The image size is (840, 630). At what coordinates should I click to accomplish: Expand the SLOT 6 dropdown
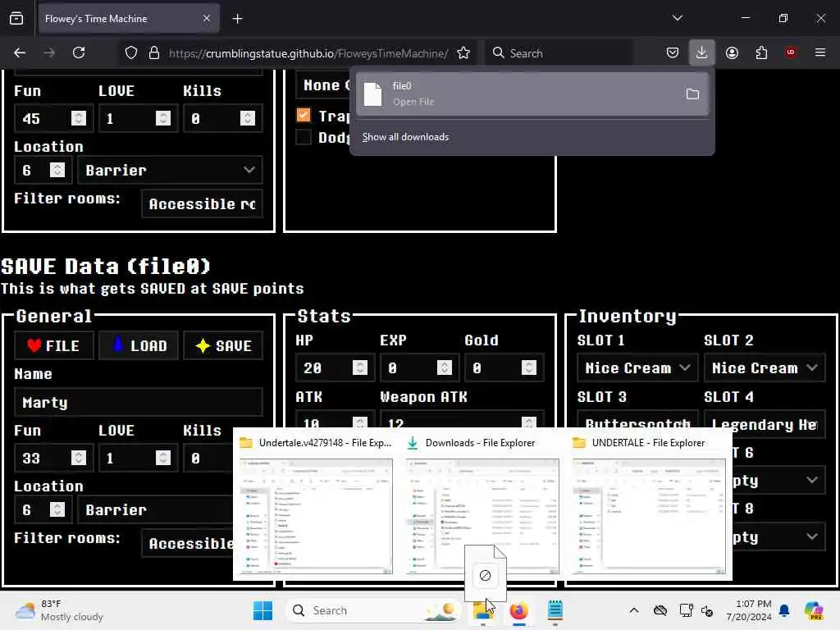[779, 480]
